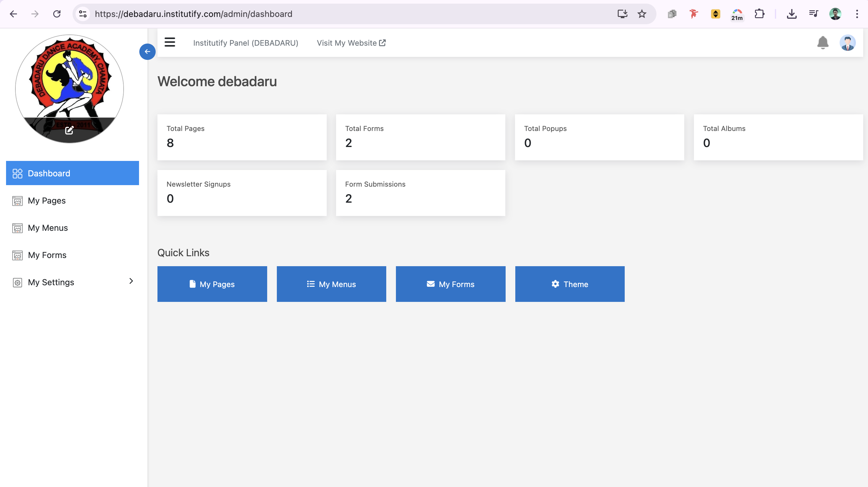Open My Pages in the sidebar

[47, 201]
